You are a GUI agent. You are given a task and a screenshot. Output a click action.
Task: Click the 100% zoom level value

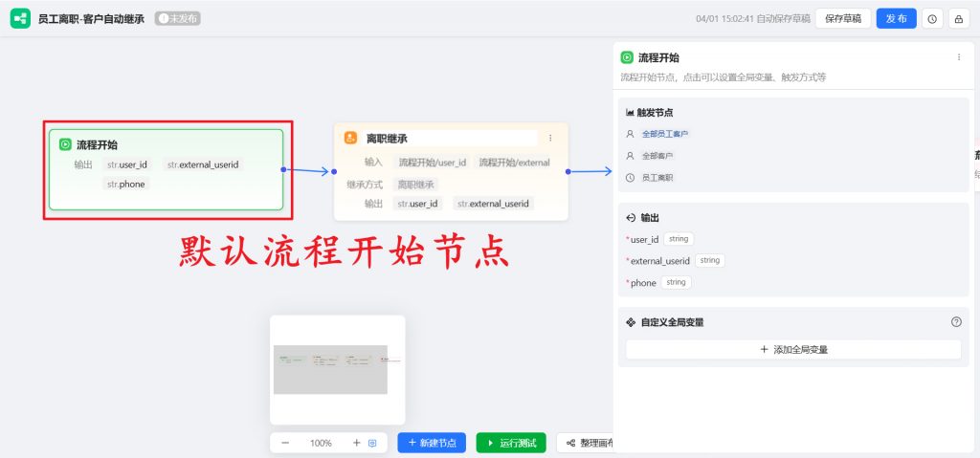(321, 443)
